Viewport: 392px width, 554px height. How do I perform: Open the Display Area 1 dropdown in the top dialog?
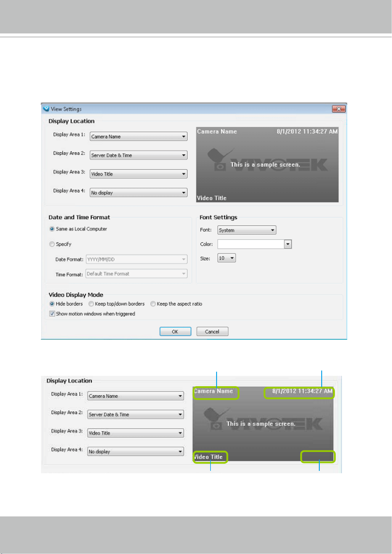coord(138,136)
